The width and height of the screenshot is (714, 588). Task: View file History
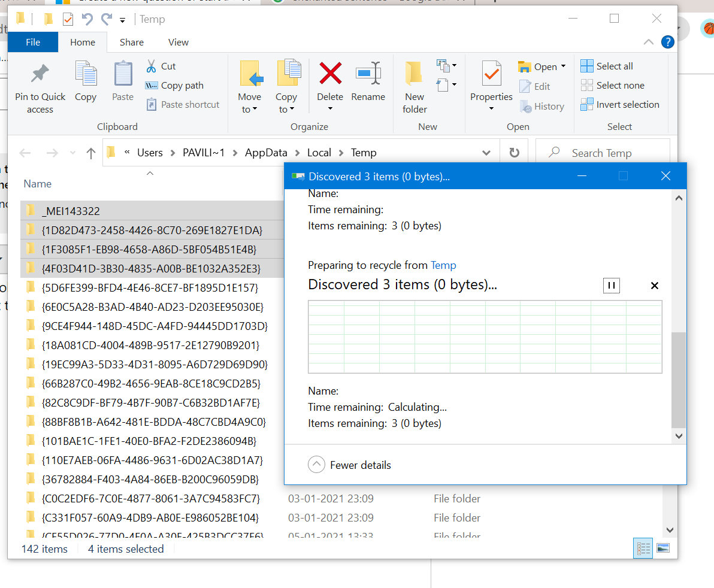(x=542, y=107)
